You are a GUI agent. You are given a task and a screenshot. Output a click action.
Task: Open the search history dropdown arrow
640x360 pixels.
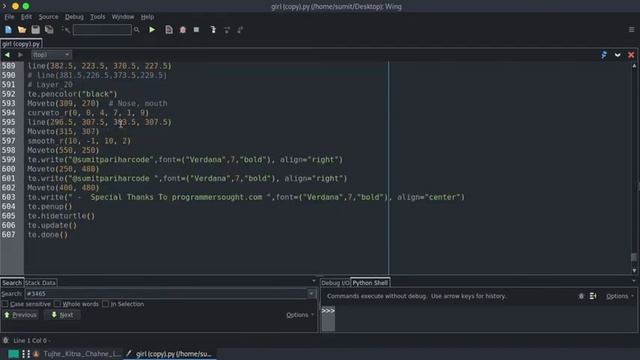311,293
